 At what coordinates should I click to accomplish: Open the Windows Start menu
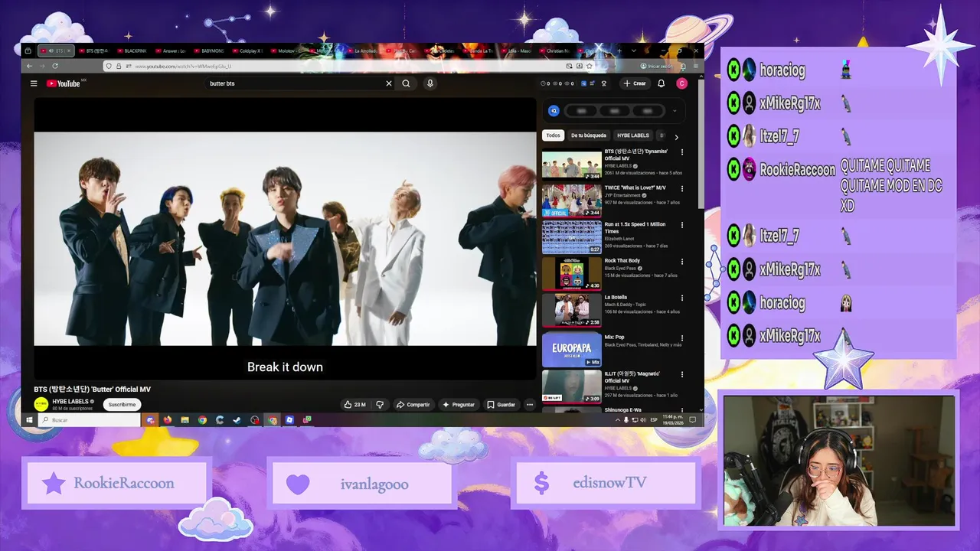[x=29, y=420]
